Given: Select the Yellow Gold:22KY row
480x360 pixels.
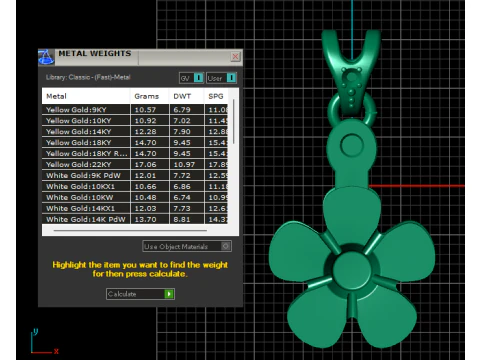Looking at the screenshot, I should [x=135, y=165].
